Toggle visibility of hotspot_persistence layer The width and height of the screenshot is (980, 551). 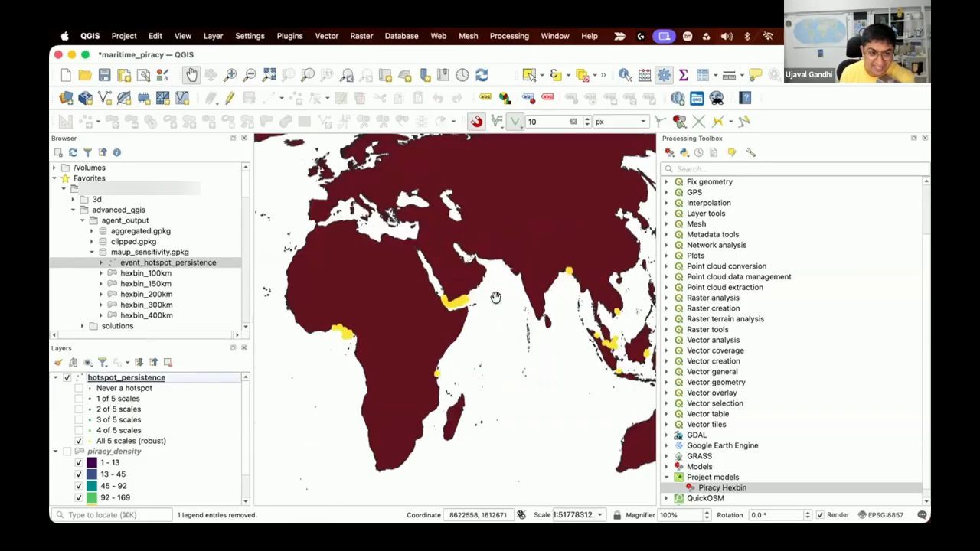(67, 377)
